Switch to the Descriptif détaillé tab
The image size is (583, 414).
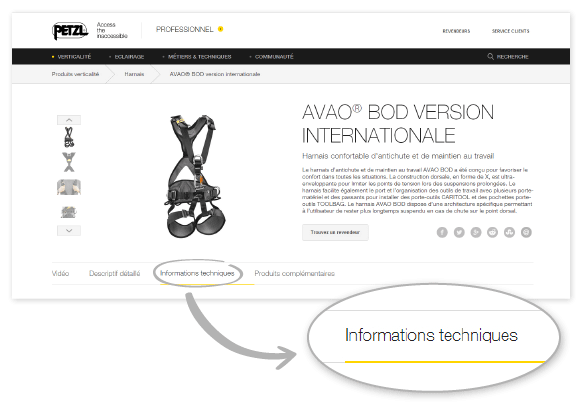(115, 273)
